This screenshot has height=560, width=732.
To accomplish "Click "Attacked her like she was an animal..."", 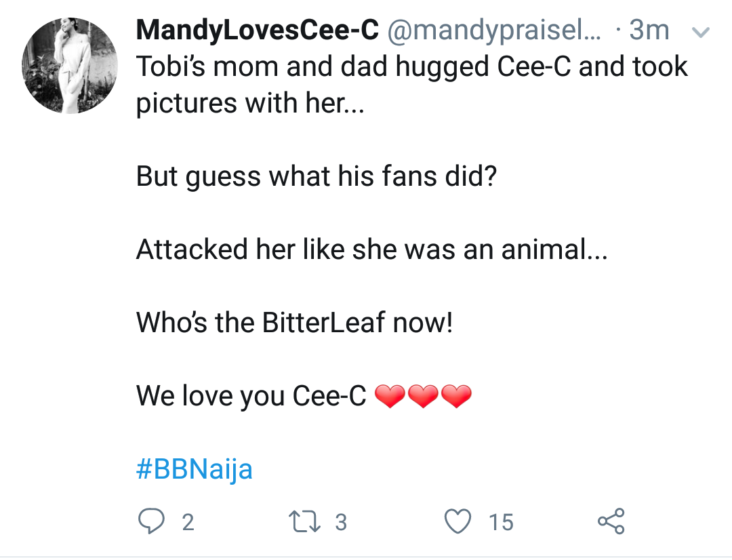I will click(372, 249).
